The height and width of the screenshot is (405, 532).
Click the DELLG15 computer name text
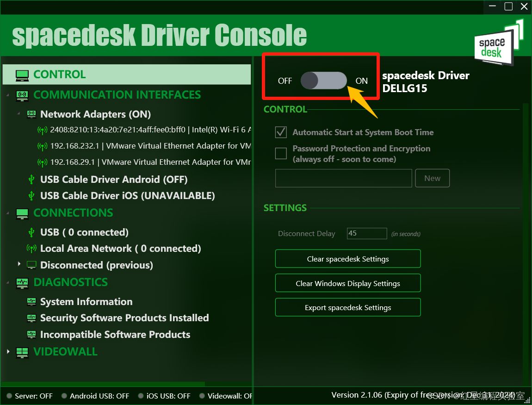(x=404, y=88)
